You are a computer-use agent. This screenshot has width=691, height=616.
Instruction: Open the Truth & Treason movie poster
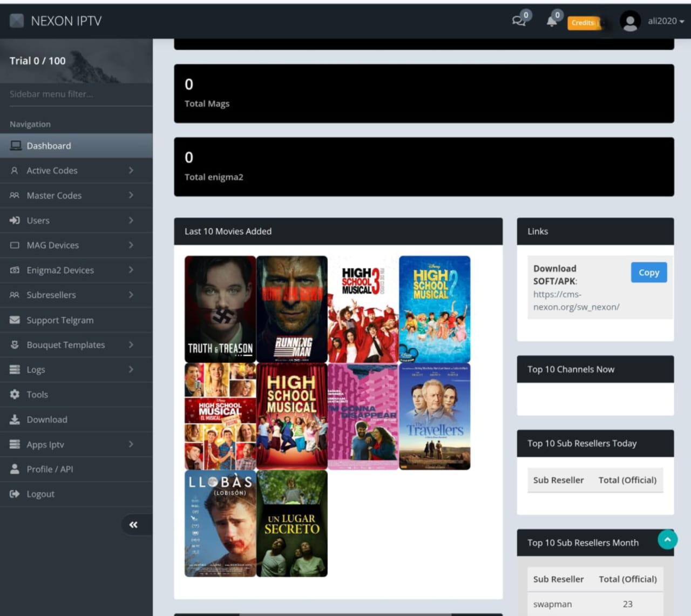click(x=220, y=309)
